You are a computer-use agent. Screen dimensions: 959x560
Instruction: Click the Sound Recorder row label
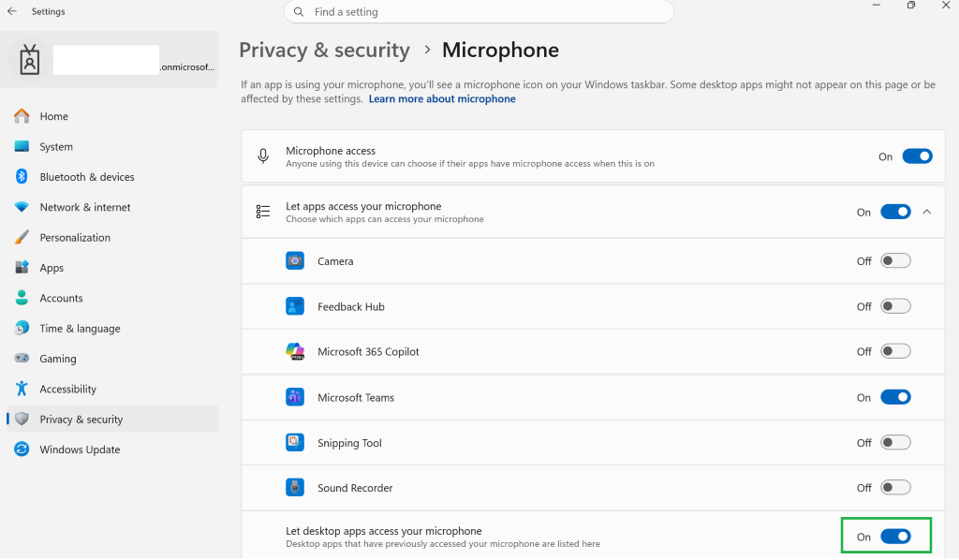355,488
